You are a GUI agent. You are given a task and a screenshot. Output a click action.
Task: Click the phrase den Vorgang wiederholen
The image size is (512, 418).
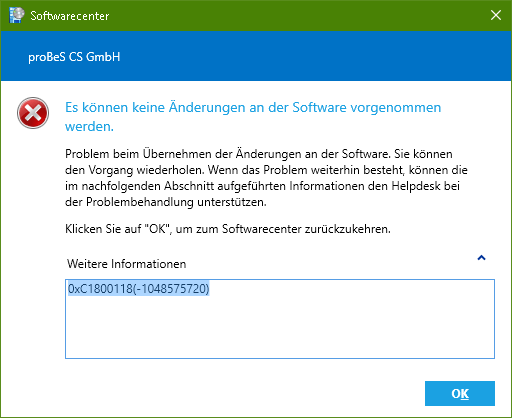[x=135, y=170]
